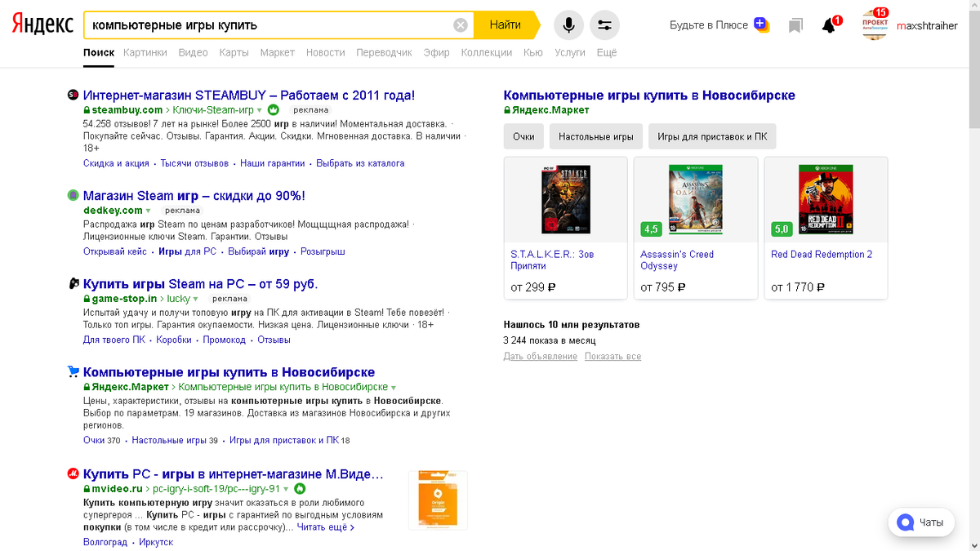Open Red Dead Redemption 2 cover thumbnail
980x551 pixels.
pos(826,199)
